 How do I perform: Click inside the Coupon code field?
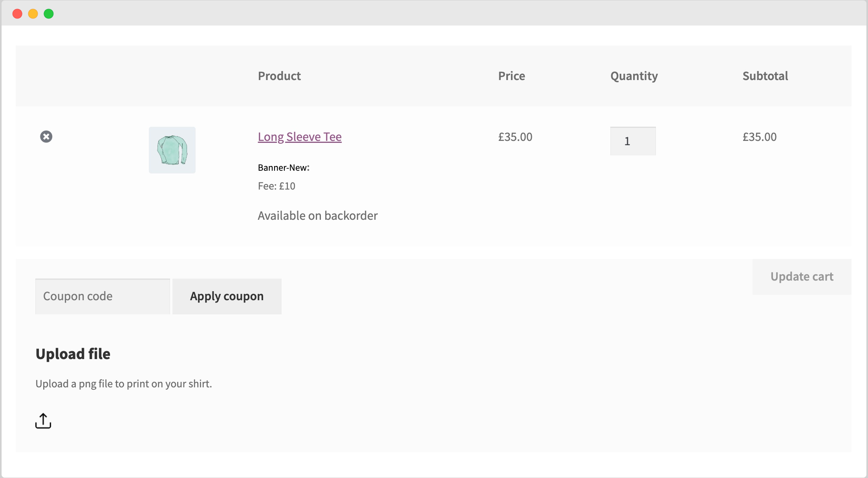click(x=102, y=296)
